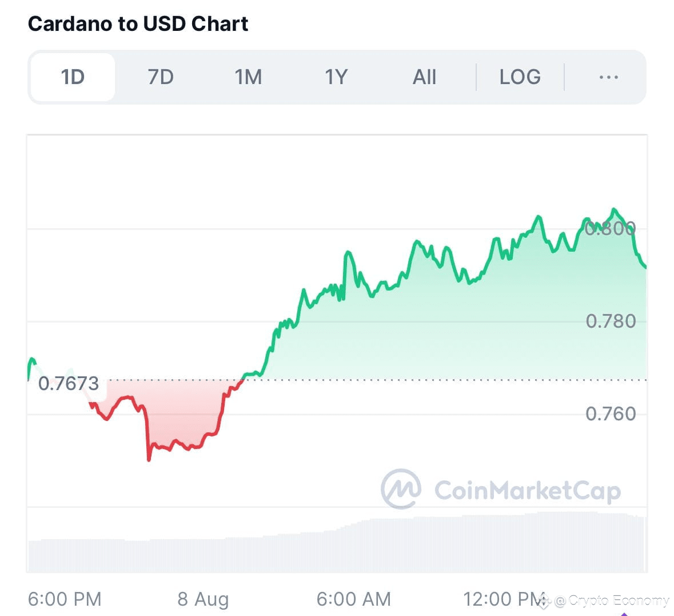The width and height of the screenshot is (674, 616).
Task: Click the CoinMarketCap logo icon
Action: [401, 488]
